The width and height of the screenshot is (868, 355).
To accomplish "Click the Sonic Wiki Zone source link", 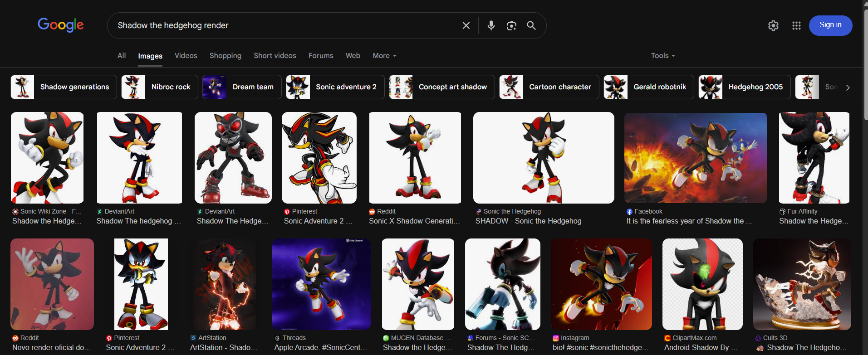I will point(47,211).
